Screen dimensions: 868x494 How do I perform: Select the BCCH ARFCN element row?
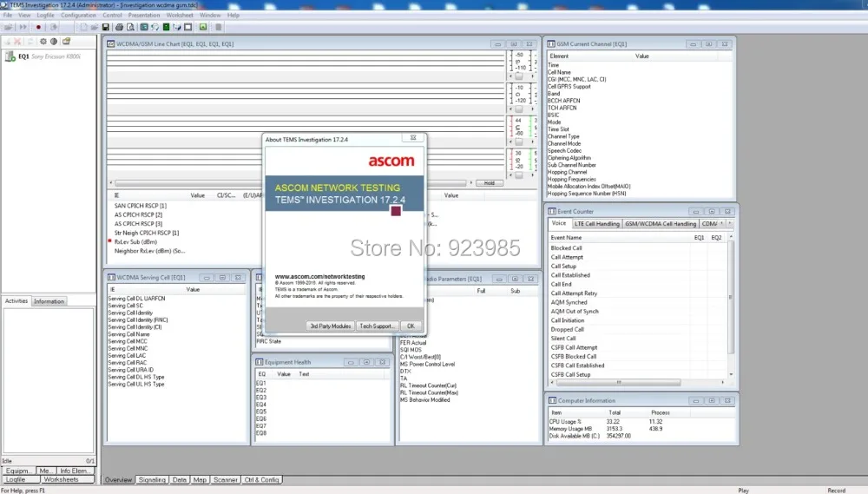coord(564,101)
